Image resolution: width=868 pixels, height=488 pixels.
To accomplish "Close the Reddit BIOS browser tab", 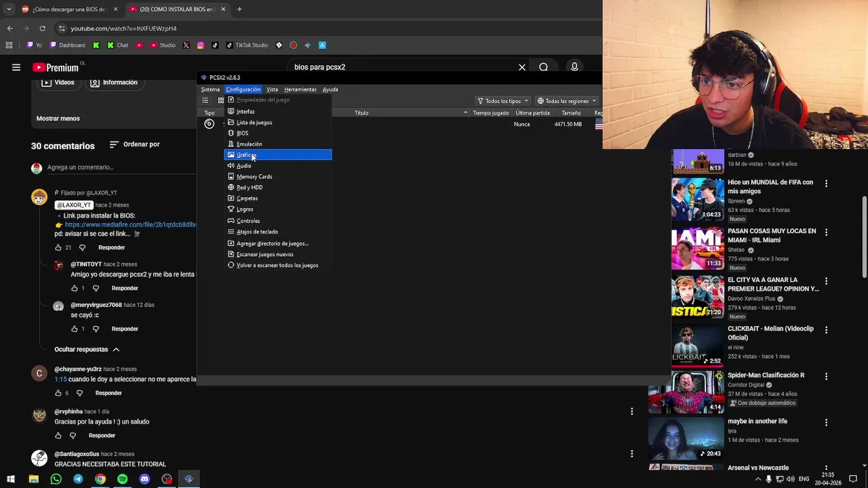I will click(115, 9).
